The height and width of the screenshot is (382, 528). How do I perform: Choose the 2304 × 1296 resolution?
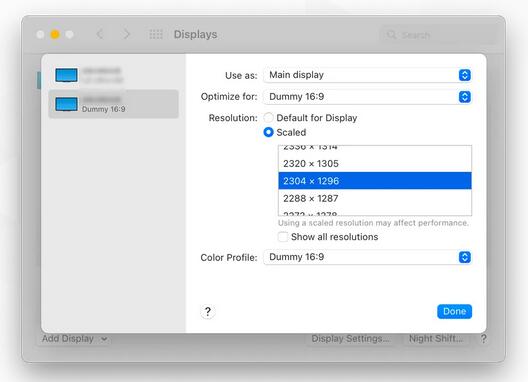pos(375,181)
